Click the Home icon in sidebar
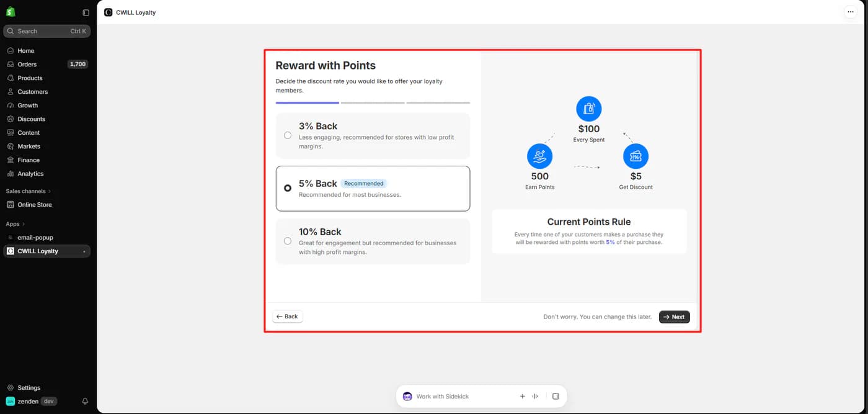The width and height of the screenshot is (868, 414). click(11, 51)
